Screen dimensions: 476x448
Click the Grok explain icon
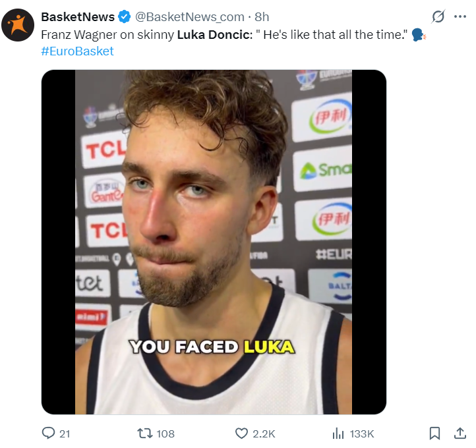(x=437, y=17)
